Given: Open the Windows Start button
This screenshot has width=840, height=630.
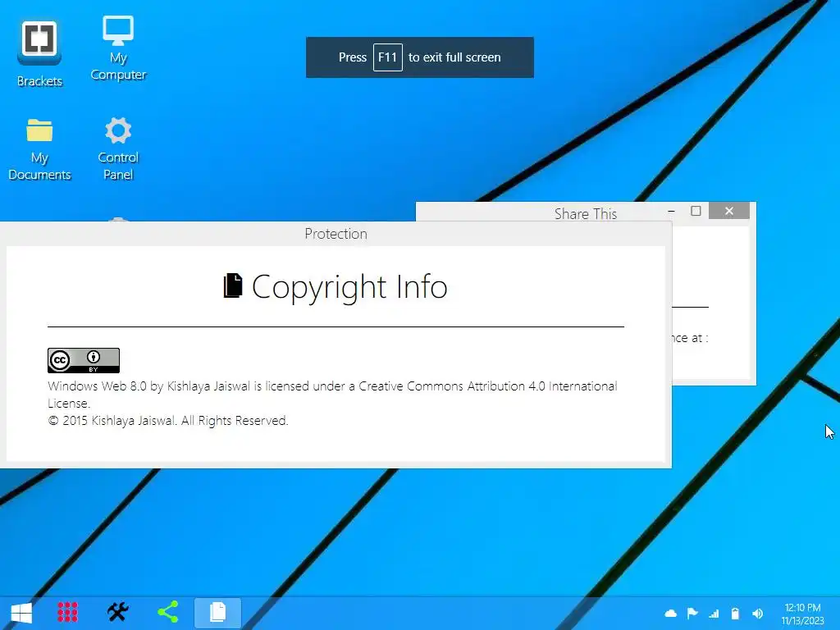Looking at the screenshot, I should click(x=21, y=612).
